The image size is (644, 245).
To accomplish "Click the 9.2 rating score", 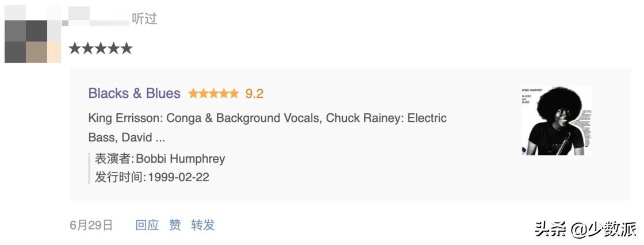I will tap(255, 93).
